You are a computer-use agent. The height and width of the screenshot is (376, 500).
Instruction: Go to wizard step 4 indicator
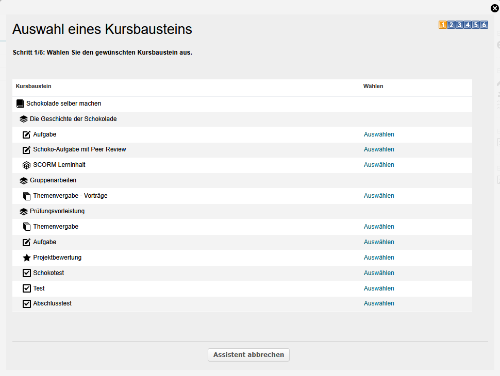(467, 25)
